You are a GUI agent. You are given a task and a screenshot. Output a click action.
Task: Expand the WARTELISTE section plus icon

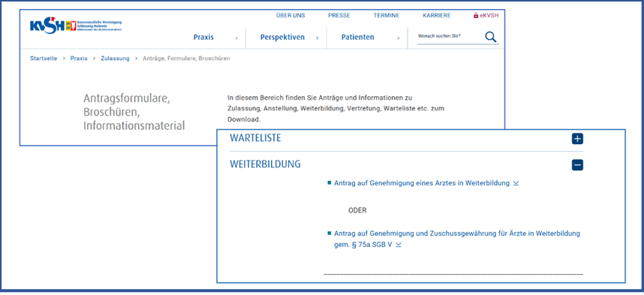coord(577,139)
